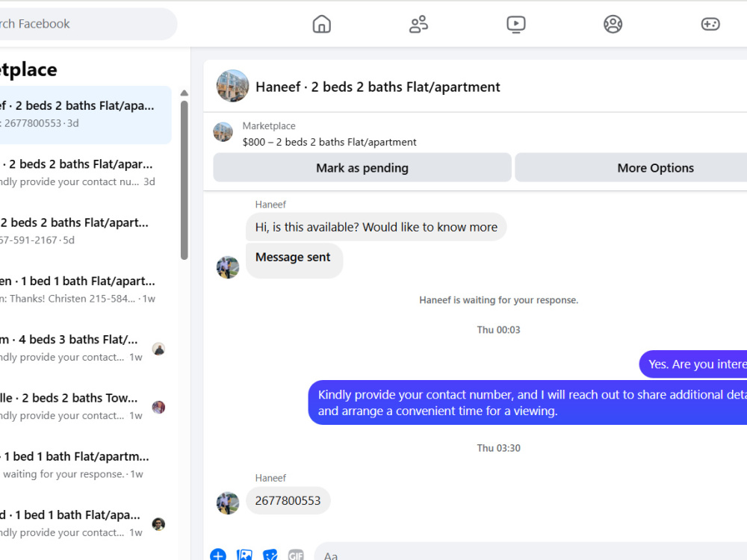Click the small avatar on 4 beds 3 baths row
Screen dimensions: 747x560
pyautogui.click(x=158, y=349)
